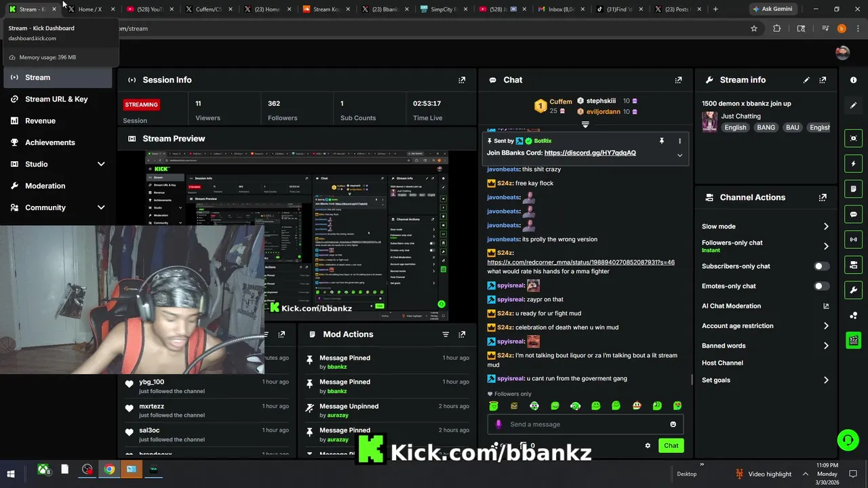Open the x.com redcorner_mma link

pyautogui.click(x=581, y=262)
